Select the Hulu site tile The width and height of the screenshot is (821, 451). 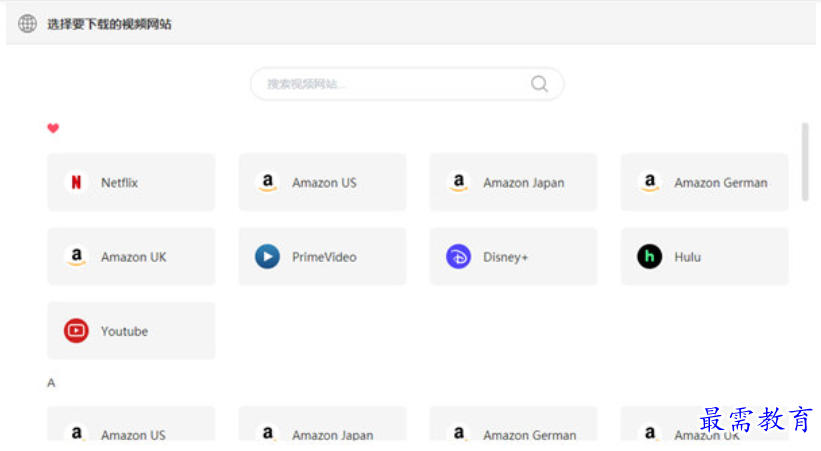coord(704,257)
